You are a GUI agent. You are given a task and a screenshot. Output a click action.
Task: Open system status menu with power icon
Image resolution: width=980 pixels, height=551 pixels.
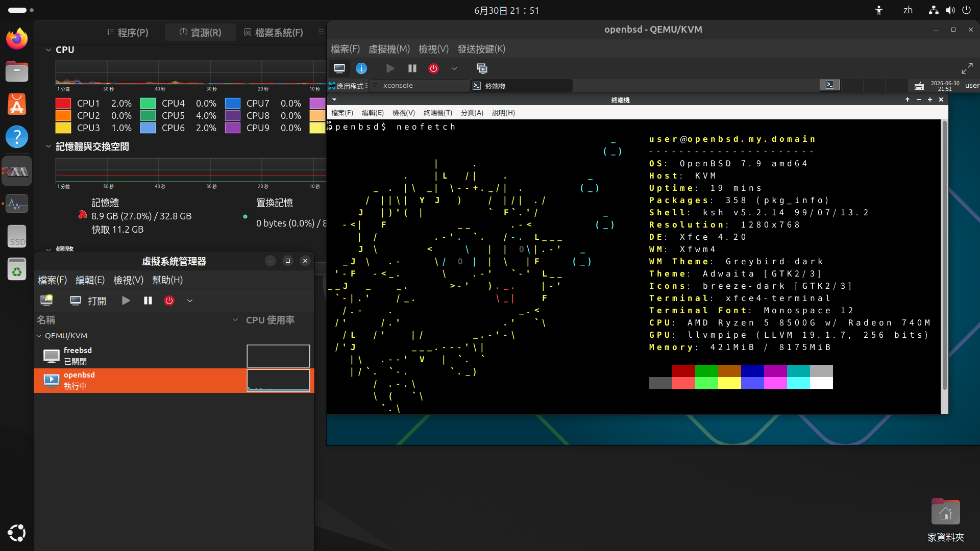[966, 10]
